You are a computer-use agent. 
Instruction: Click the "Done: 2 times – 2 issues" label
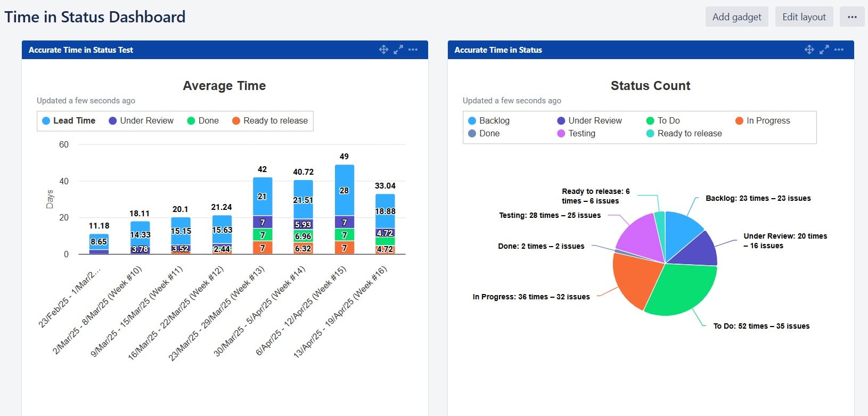[x=541, y=246]
